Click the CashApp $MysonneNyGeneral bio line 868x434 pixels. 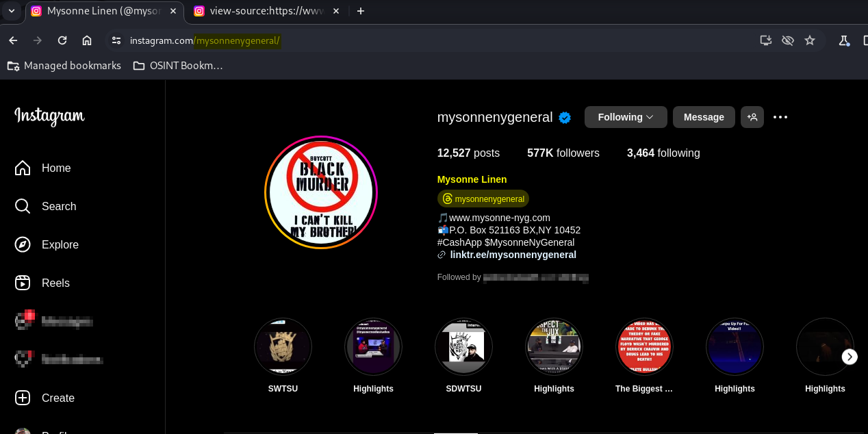(x=506, y=242)
